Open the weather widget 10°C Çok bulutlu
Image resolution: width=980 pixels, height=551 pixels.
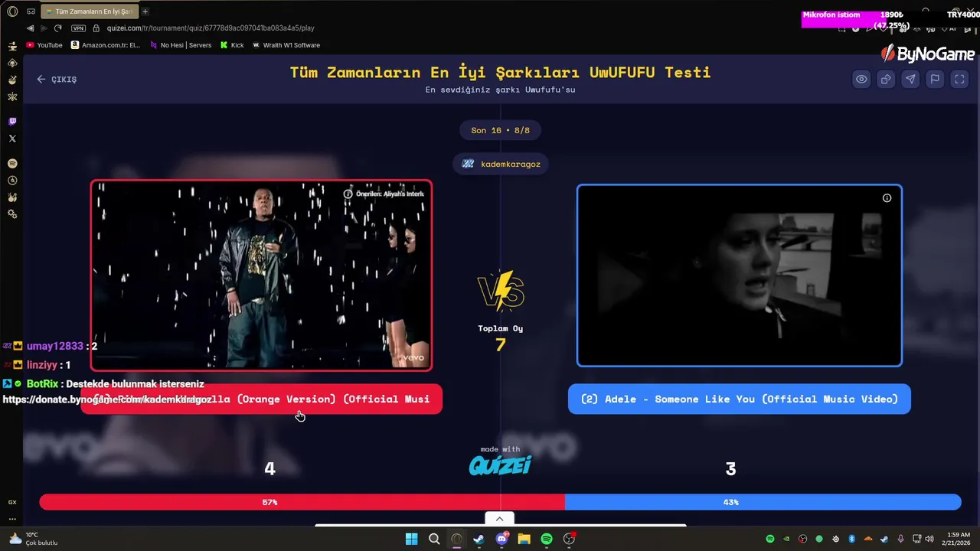pos(33,539)
